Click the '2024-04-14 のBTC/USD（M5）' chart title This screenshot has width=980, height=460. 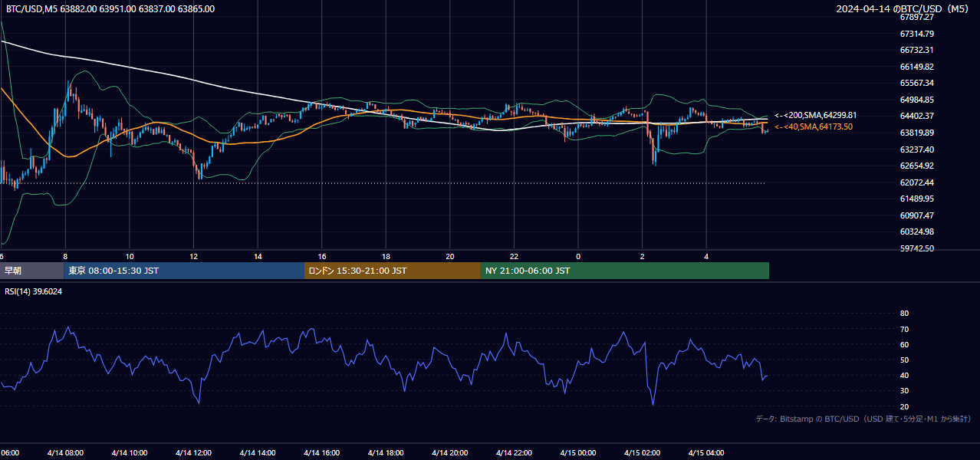click(x=904, y=9)
